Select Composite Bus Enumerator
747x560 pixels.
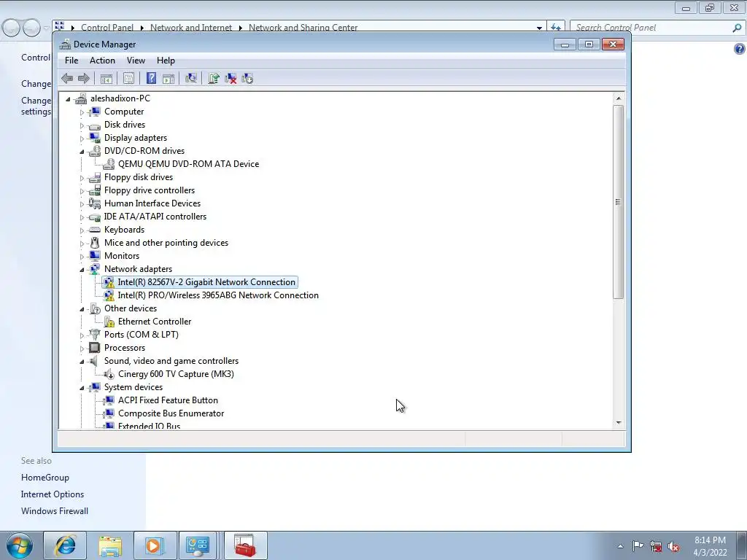coord(171,413)
